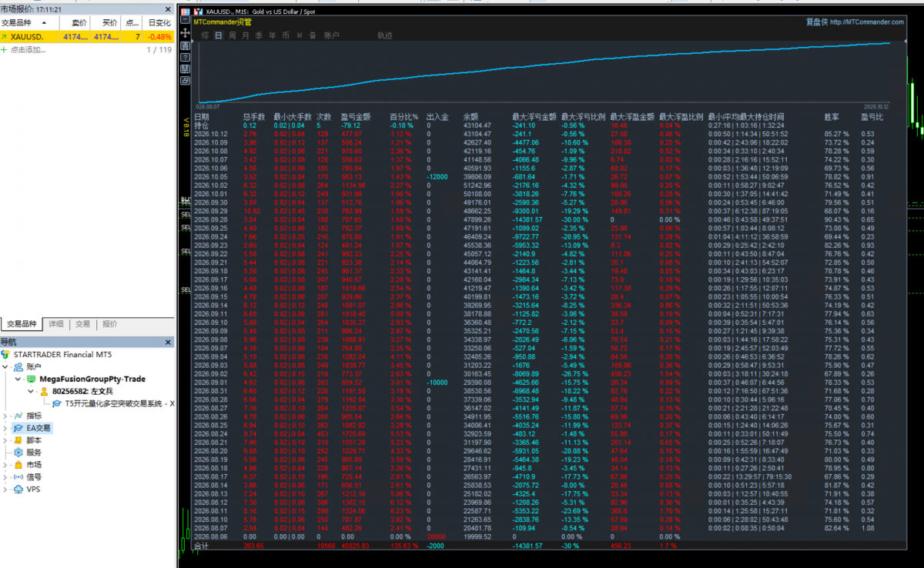Collapse the 账户 accounts tree node

point(5,367)
